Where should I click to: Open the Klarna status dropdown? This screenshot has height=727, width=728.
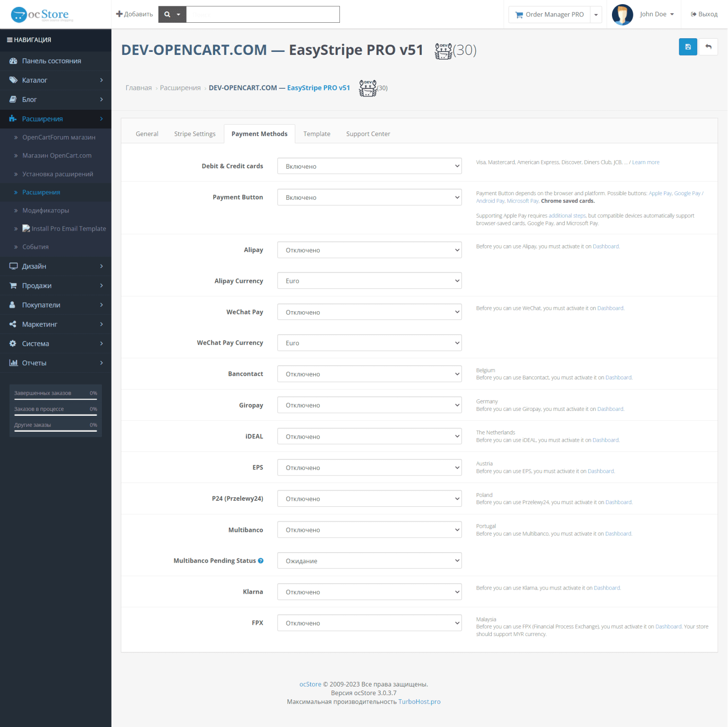369,592
